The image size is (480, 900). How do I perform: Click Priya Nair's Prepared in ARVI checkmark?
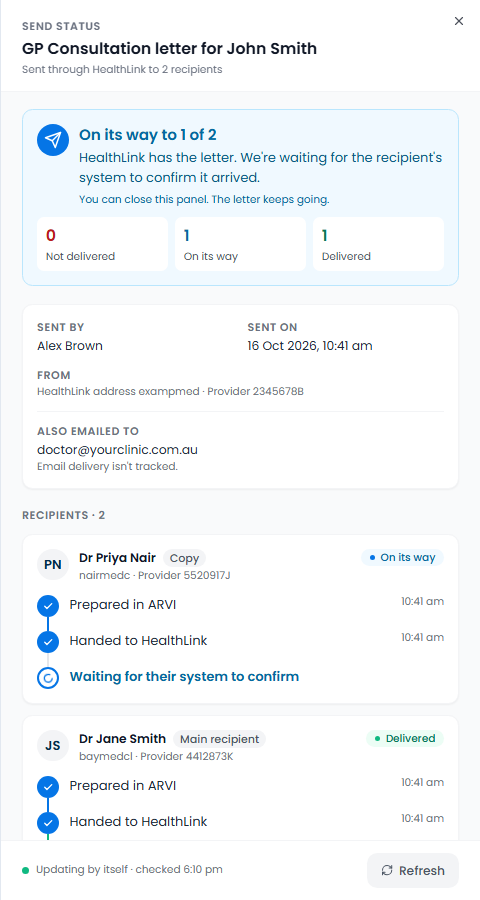[48, 605]
